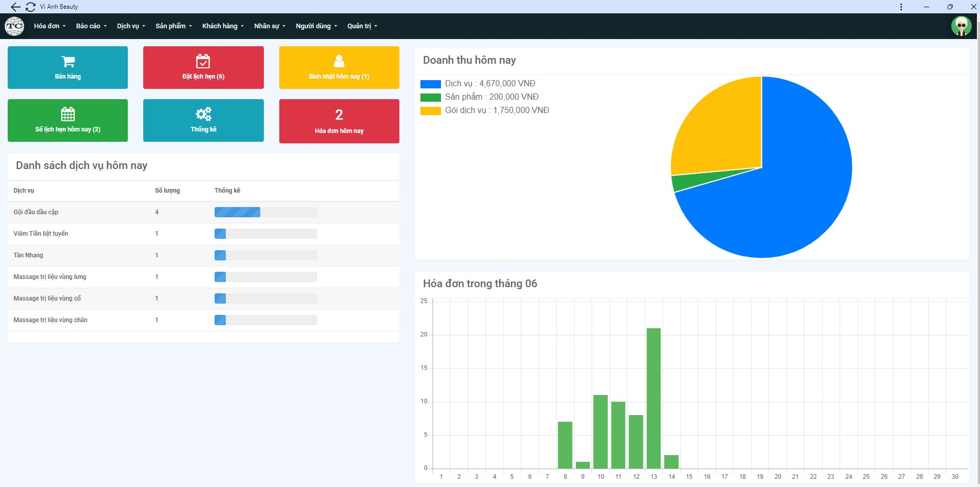Click the small bar for day 9
This screenshot has width=980, height=487.
(x=583, y=465)
